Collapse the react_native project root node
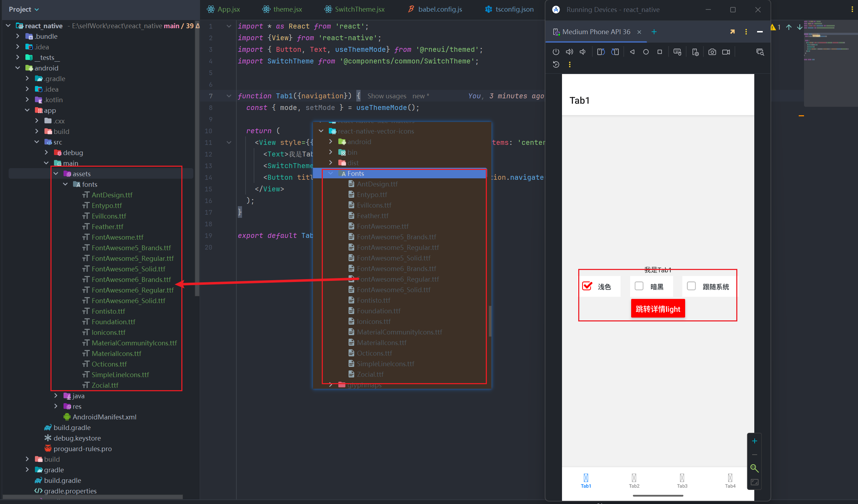 coord(8,26)
